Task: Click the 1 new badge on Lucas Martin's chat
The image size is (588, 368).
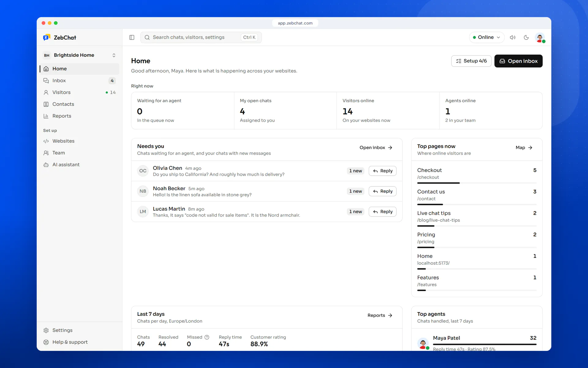Action: [x=356, y=212]
